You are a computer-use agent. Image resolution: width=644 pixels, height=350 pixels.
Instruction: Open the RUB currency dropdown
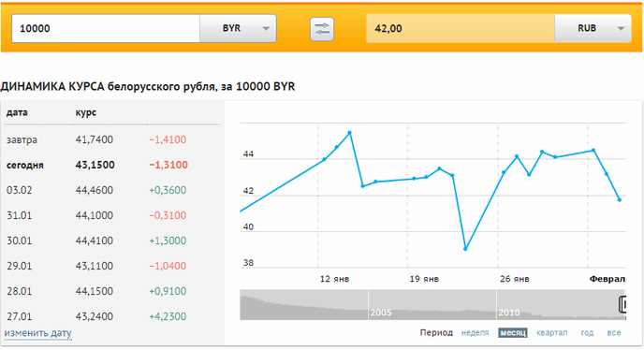click(x=593, y=28)
